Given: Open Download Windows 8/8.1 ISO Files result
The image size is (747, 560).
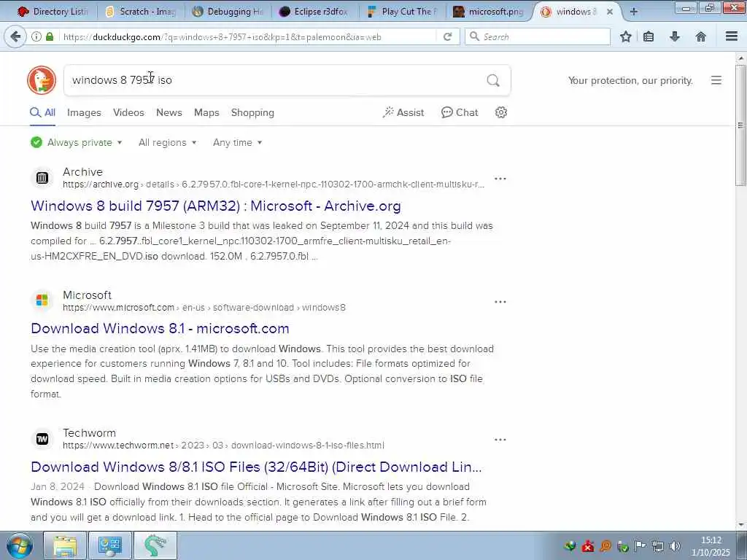Looking at the screenshot, I should 256,467.
